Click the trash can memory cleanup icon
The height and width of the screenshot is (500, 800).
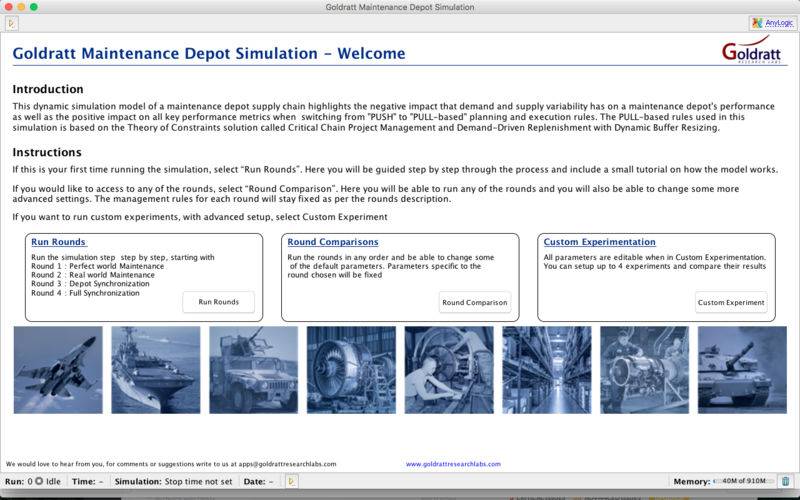click(x=786, y=481)
